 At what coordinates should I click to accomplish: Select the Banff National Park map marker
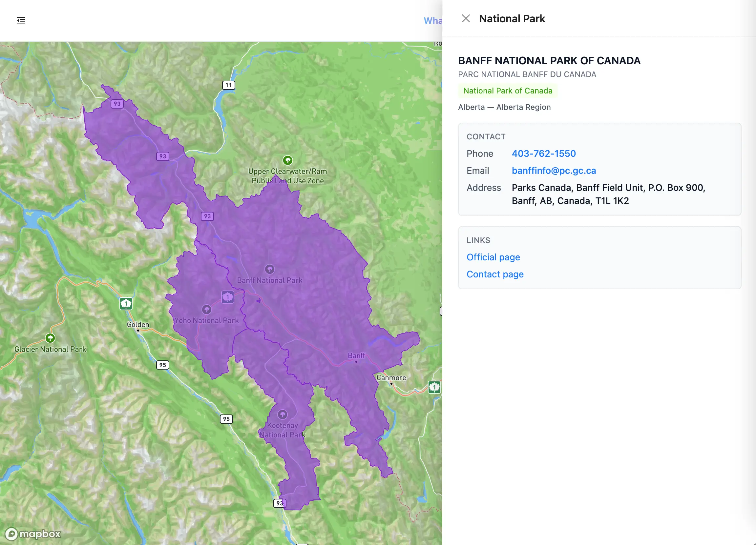point(270,269)
